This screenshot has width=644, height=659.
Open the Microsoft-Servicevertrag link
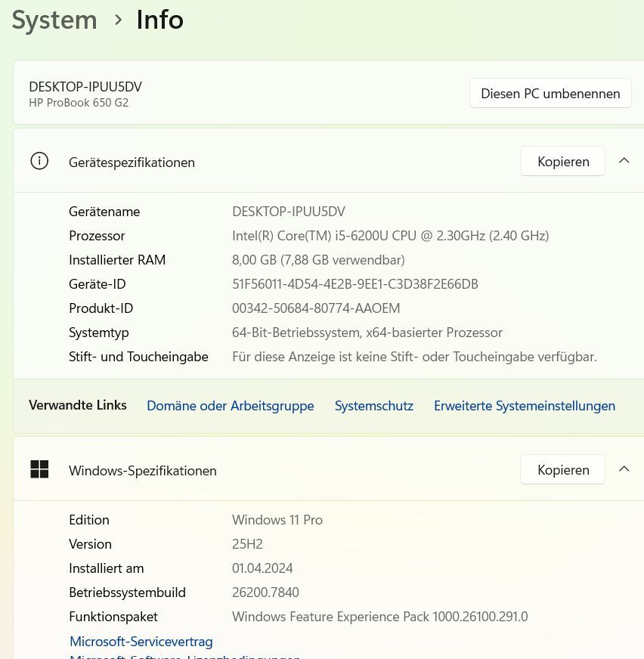point(141,642)
